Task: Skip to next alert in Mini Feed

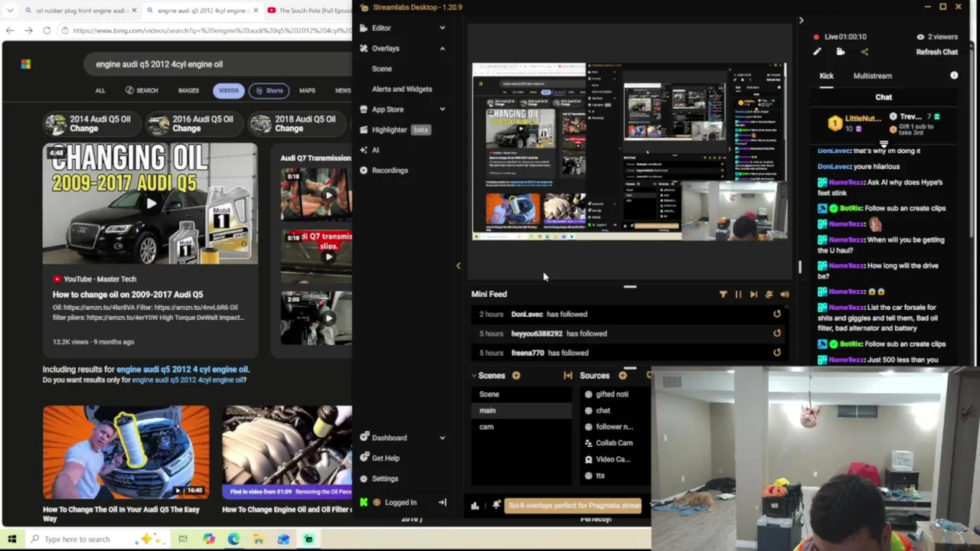Action: pyautogui.click(x=753, y=294)
